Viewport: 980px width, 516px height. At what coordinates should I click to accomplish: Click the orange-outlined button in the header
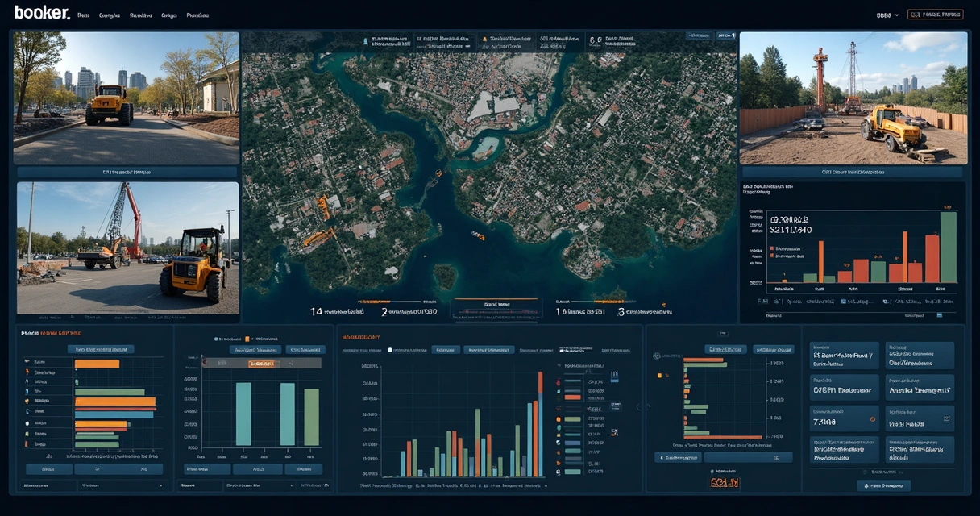coord(936,15)
